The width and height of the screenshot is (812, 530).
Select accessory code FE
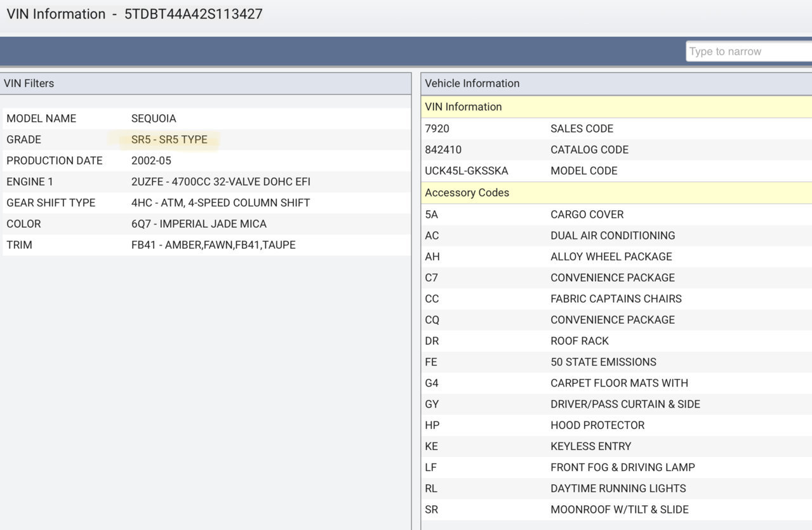coord(431,361)
